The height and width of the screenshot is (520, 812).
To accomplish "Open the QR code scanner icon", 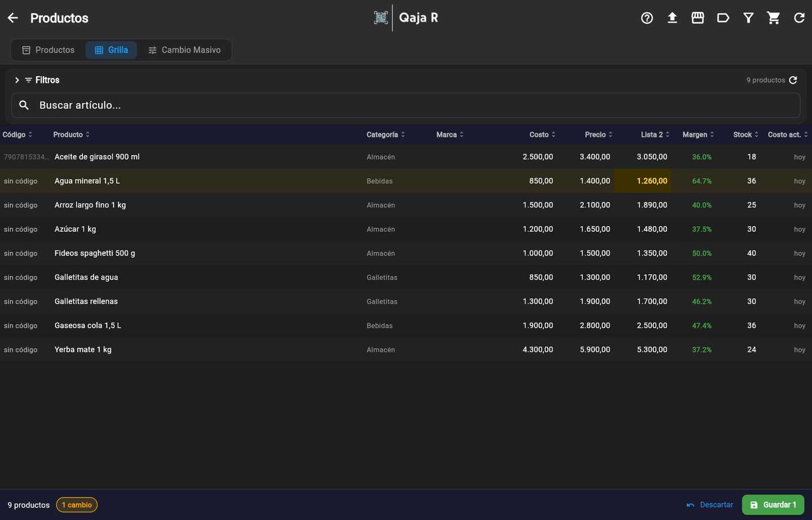I will [x=381, y=18].
